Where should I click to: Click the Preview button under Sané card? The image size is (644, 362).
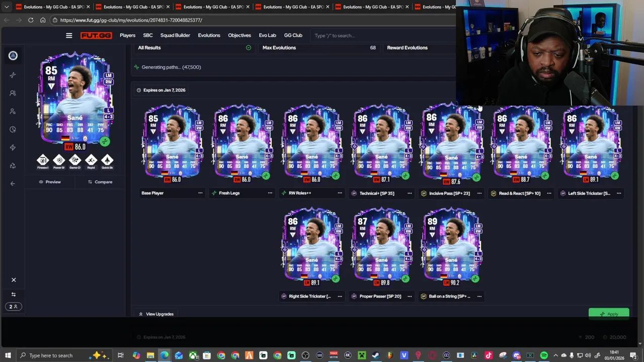point(50,182)
